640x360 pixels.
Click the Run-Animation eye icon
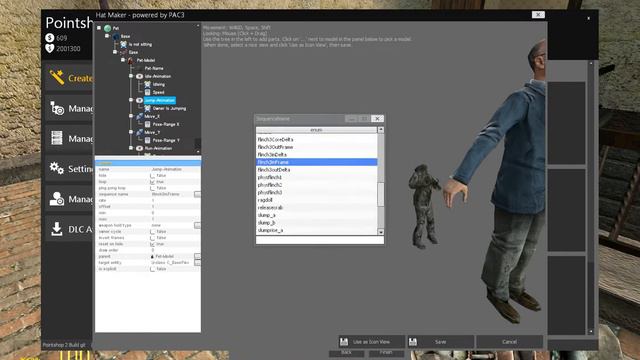pyautogui.click(x=139, y=148)
